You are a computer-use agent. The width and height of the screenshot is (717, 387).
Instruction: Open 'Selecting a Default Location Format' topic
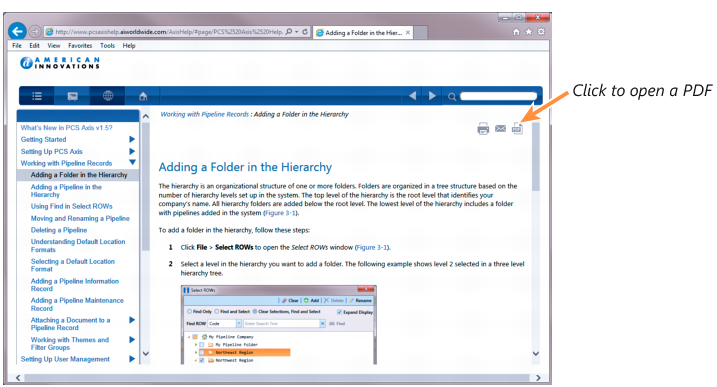(73, 265)
